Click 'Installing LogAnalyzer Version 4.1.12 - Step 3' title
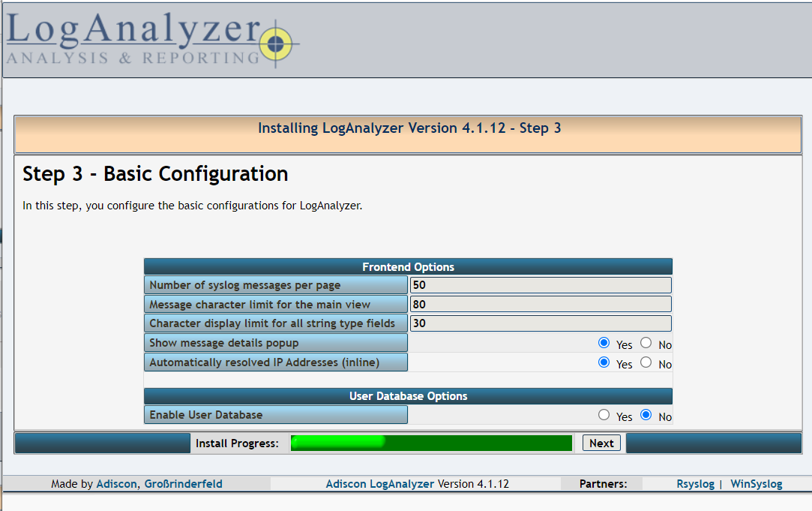The width and height of the screenshot is (812, 511). (x=409, y=128)
